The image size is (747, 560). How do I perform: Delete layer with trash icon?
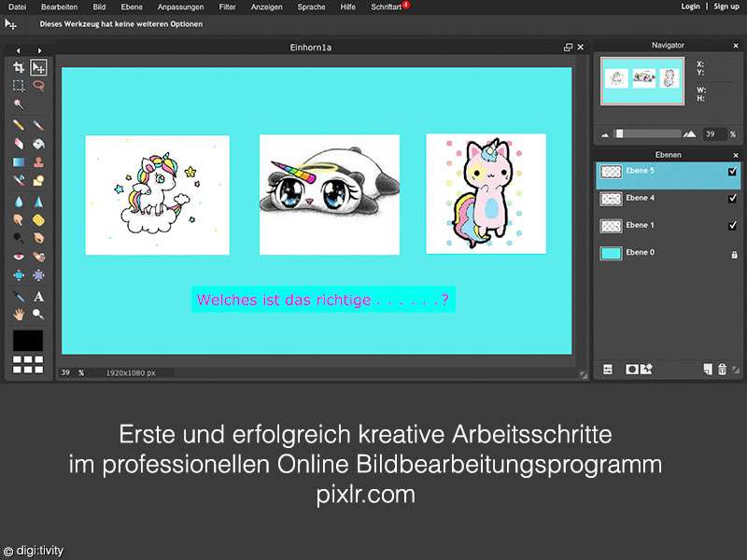722,370
